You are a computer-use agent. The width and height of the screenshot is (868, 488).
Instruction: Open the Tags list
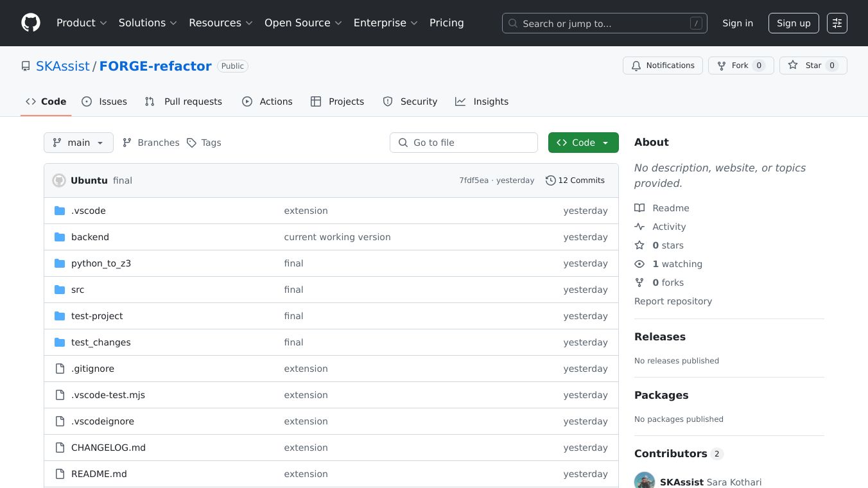[x=204, y=143]
